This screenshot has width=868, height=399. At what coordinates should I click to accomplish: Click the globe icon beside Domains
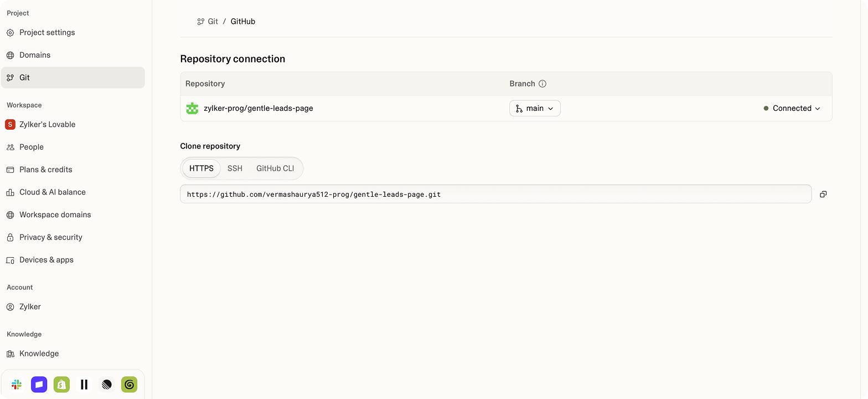10,55
